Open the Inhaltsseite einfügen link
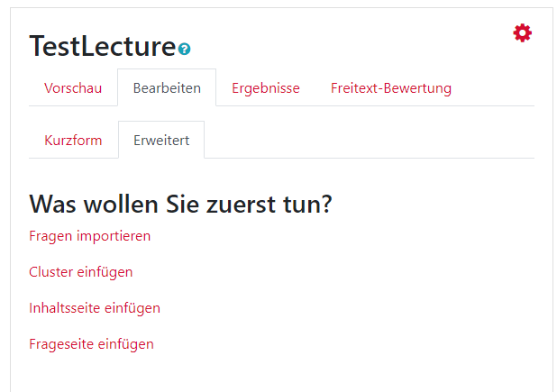The width and height of the screenshot is (557, 392). click(x=95, y=308)
